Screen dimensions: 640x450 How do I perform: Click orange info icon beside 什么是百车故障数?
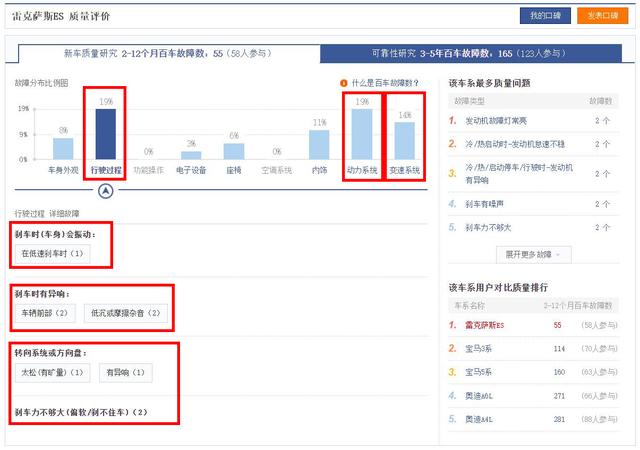point(344,83)
